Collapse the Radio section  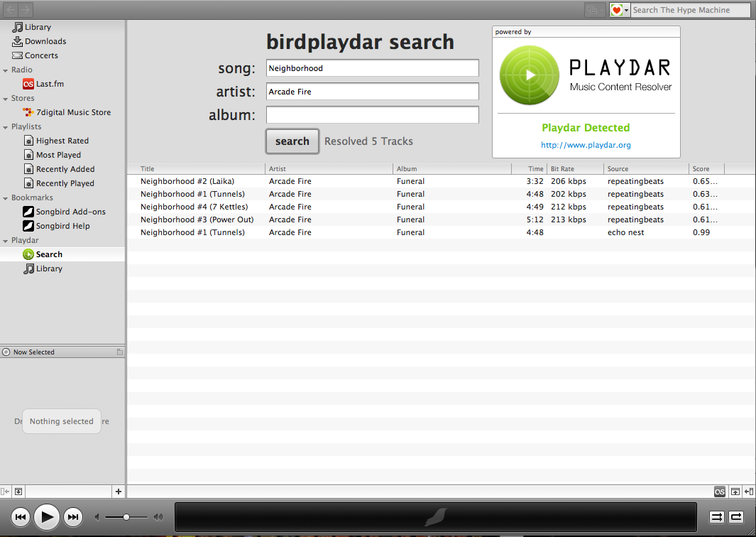(x=5, y=70)
